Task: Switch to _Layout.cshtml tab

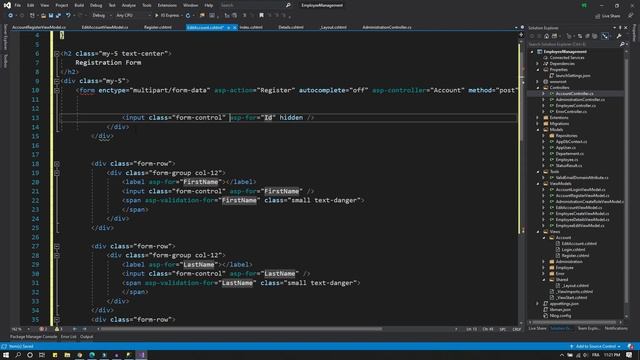Action: [x=333, y=27]
